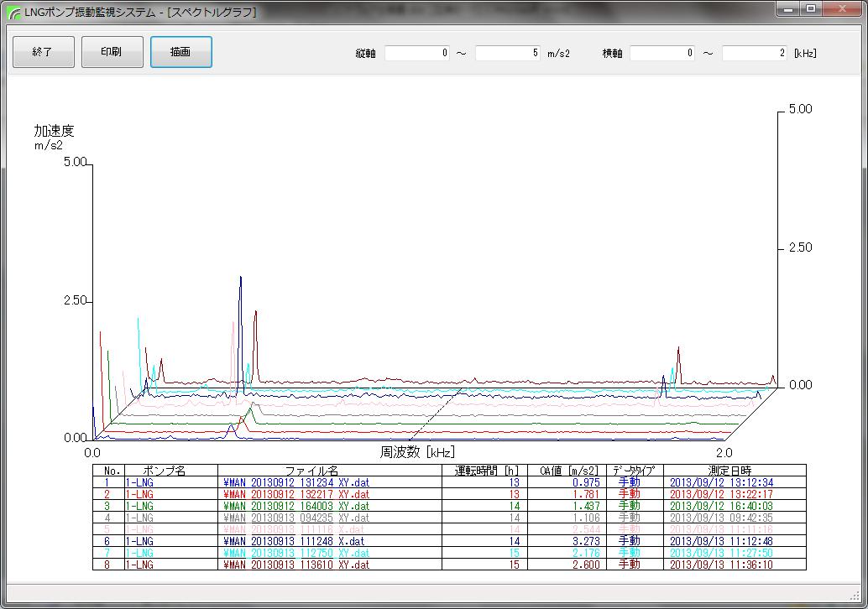Click the OA値 [m/s2] column header
This screenshot has height=609, width=868.
pos(570,471)
